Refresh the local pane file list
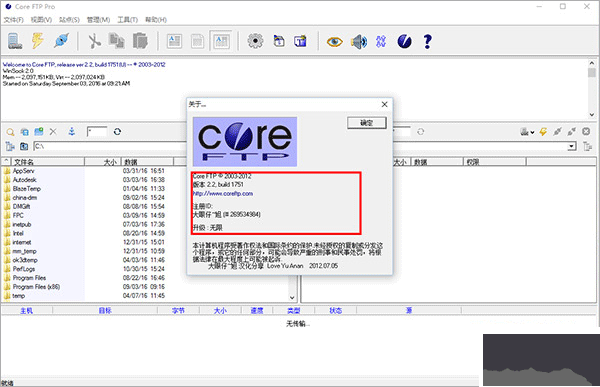This screenshot has height=387, width=600. coord(117,132)
